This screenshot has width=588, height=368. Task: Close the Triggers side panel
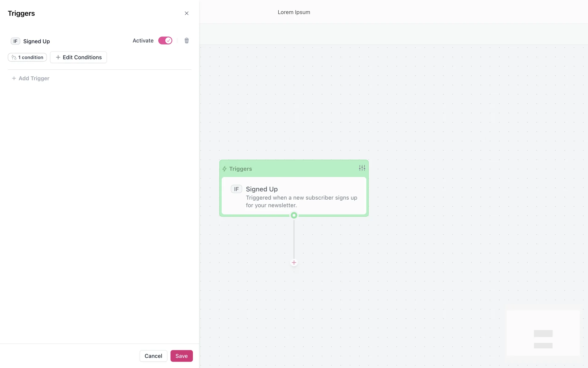coord(187,13)
